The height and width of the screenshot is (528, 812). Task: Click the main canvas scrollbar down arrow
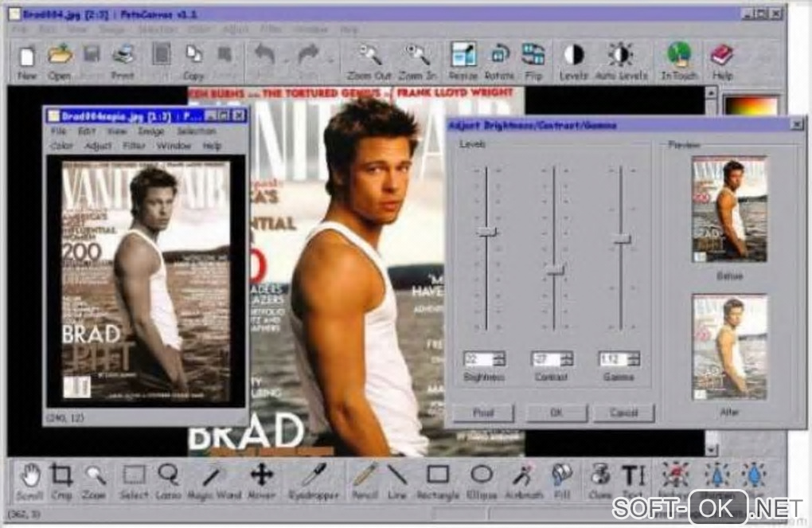point(711,450)
